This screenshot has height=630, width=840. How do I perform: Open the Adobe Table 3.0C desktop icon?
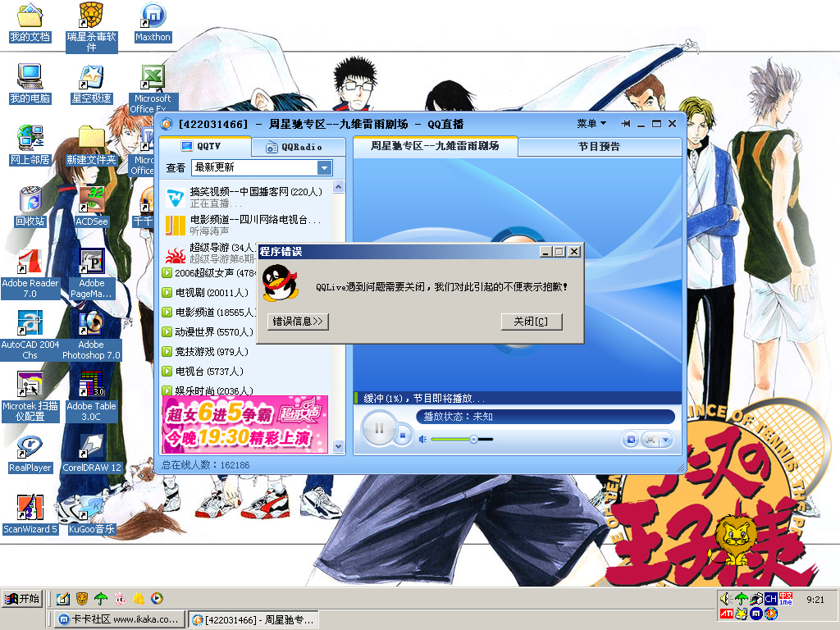(x=92, y=397)
